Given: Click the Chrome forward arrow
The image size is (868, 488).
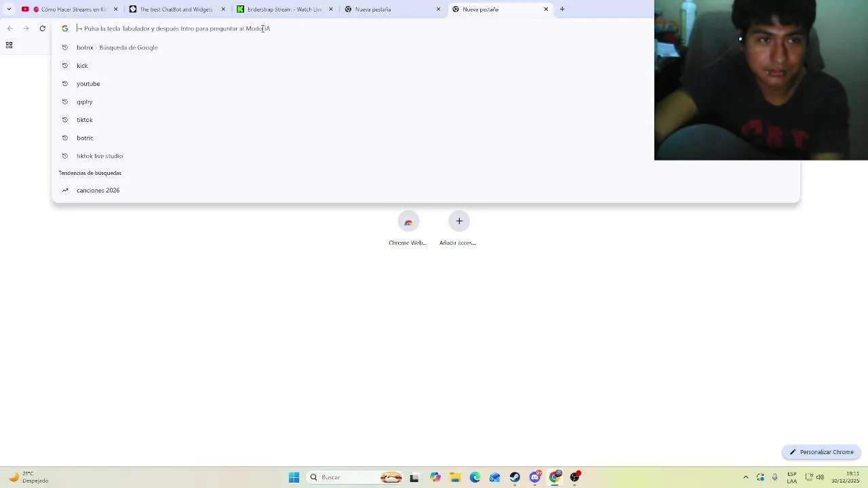Looking at the screenshot, I should [x=26, y=28].
